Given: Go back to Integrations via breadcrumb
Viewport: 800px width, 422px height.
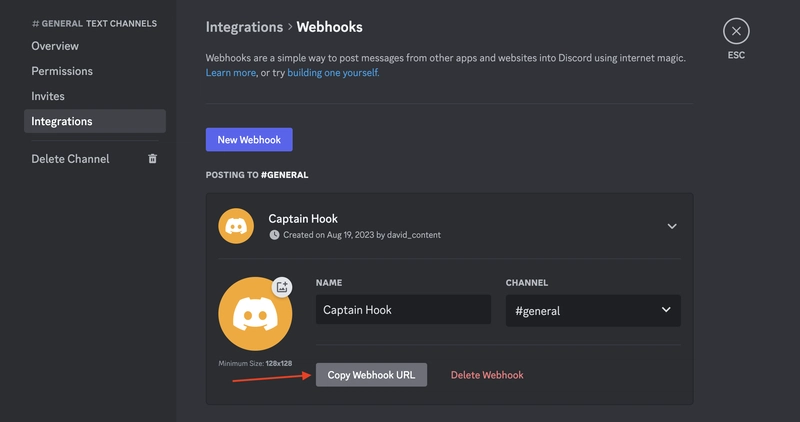Looking at the screenshot, I should pyautogui.click(x=244, y=27).
